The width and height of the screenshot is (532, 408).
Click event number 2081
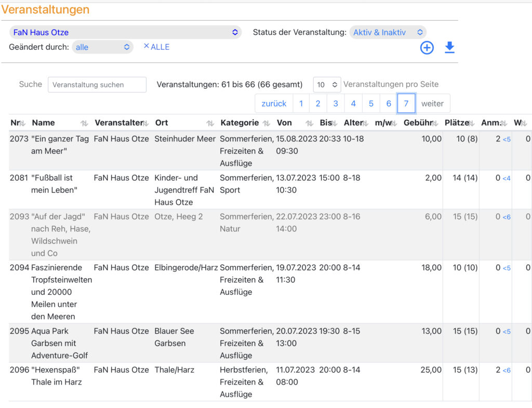coord(19,178)
